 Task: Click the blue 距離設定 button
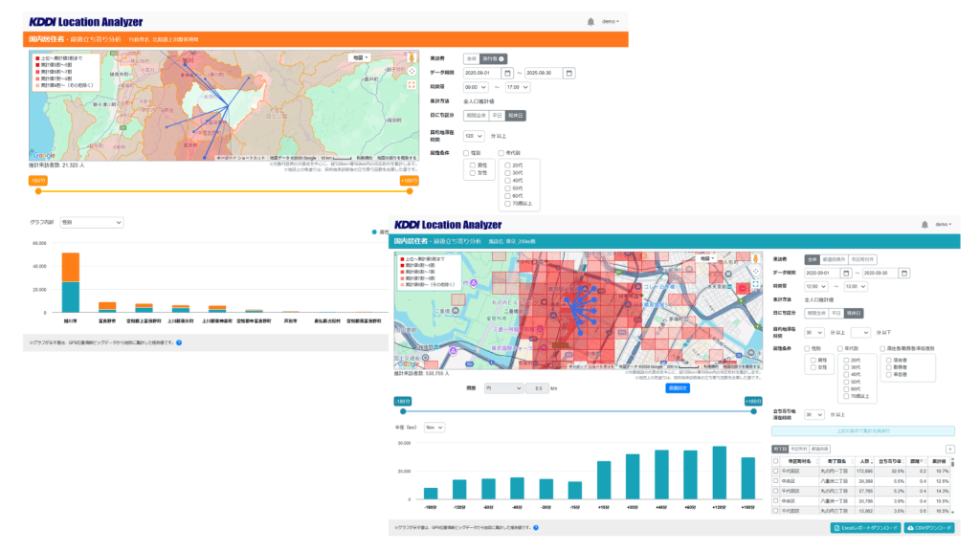coord(678,388)
